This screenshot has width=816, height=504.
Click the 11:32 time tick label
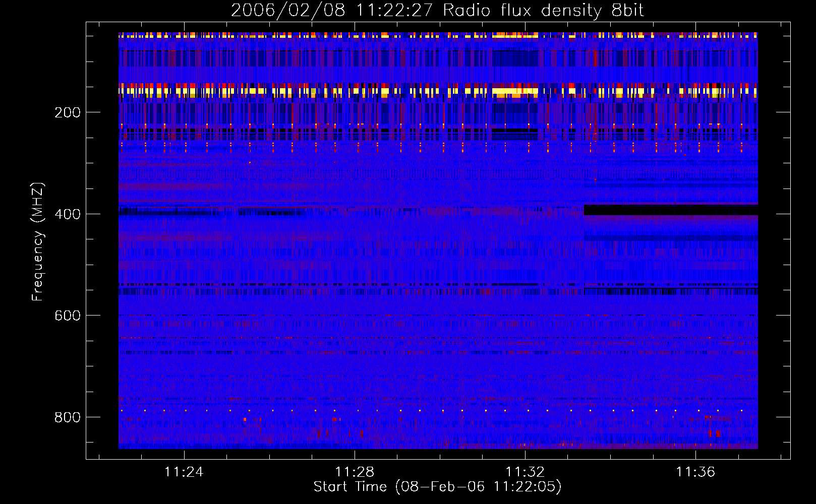tap(525, 472)
